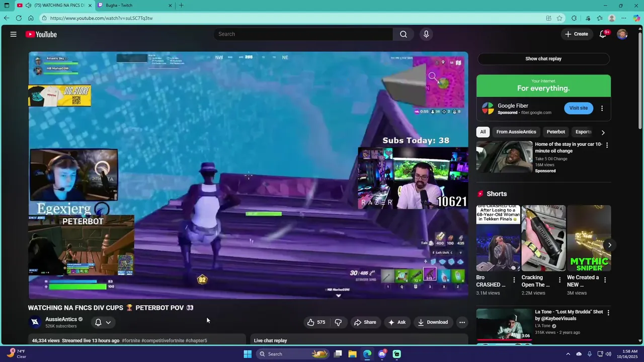Add this page to favorites star
The height and width of the screenshot is (362, 644).
coord(559,18)
